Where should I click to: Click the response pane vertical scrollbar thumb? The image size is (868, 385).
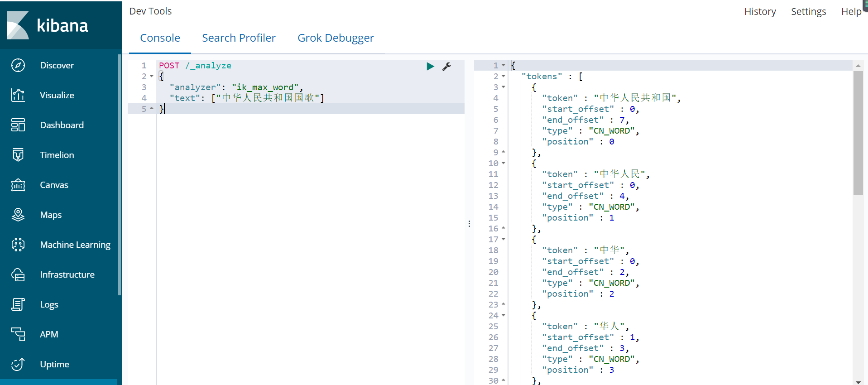pyautogui.click(x=858, y=133)
